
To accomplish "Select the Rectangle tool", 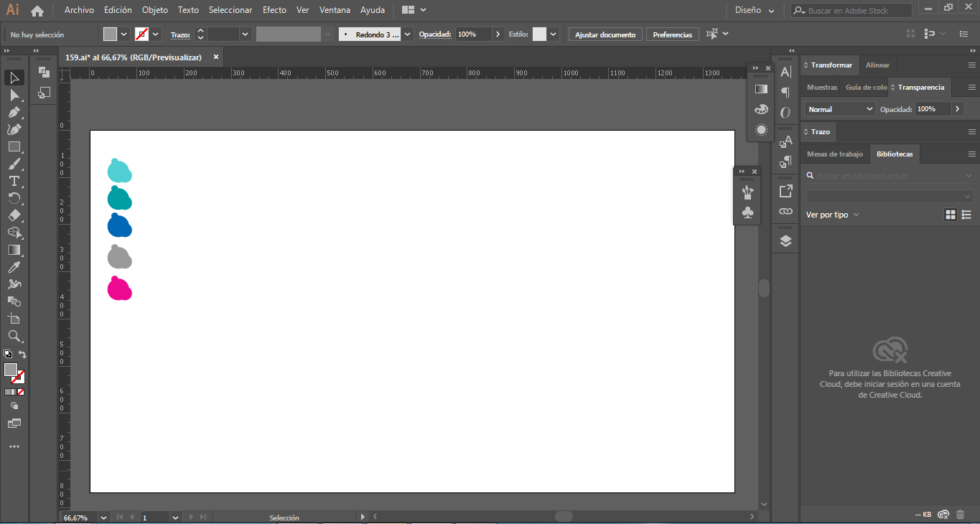I will click(x=14, y=146).
